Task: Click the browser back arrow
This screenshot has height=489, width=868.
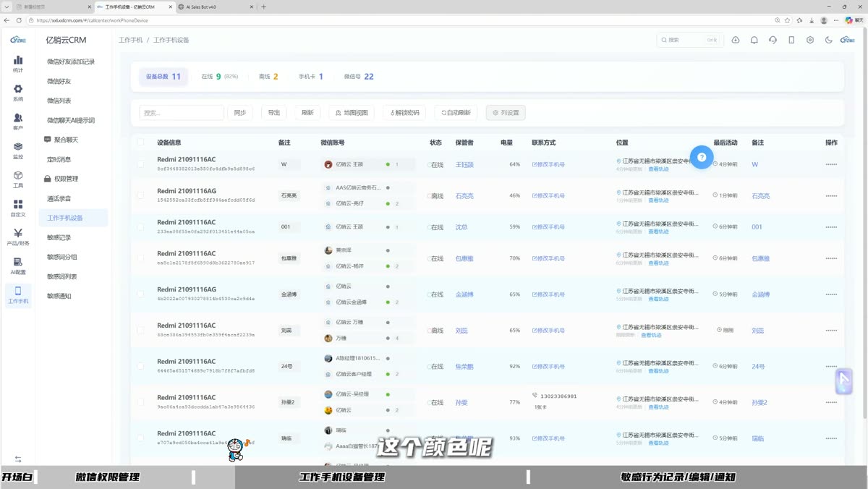Action: tap(8, 20)
